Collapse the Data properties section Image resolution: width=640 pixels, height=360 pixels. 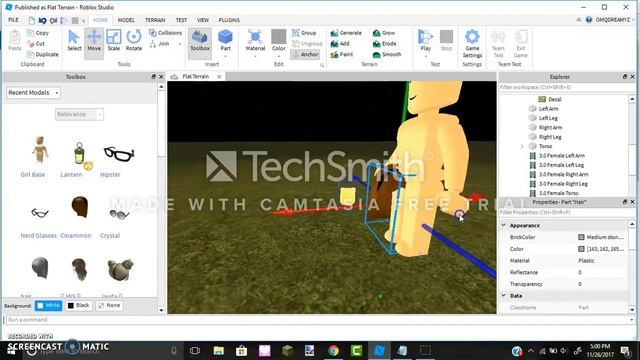point(504,296)
